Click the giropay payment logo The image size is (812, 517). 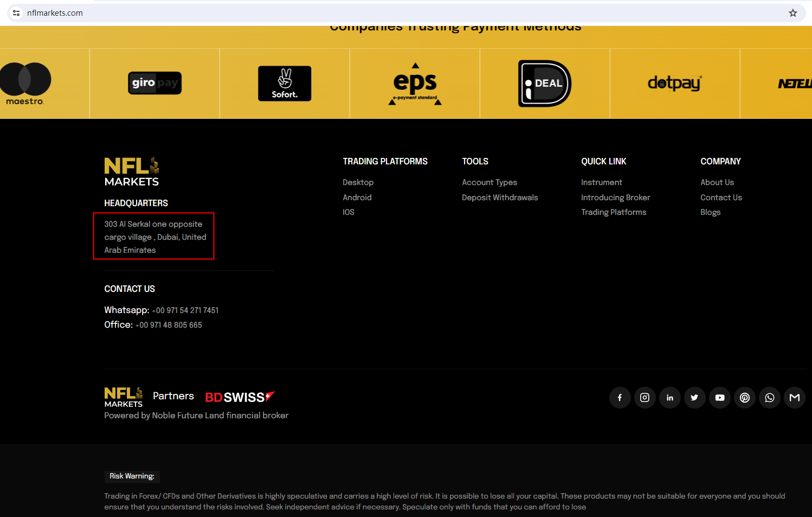(x=154, y=83)
